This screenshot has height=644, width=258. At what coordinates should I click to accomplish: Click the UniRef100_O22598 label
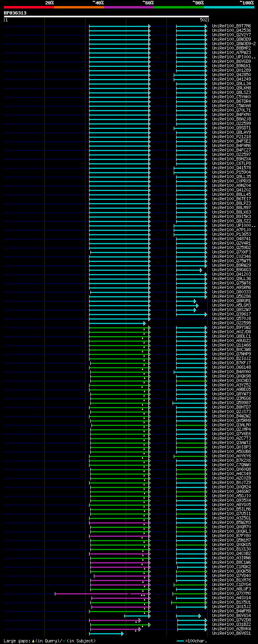[x=231, y=323]
